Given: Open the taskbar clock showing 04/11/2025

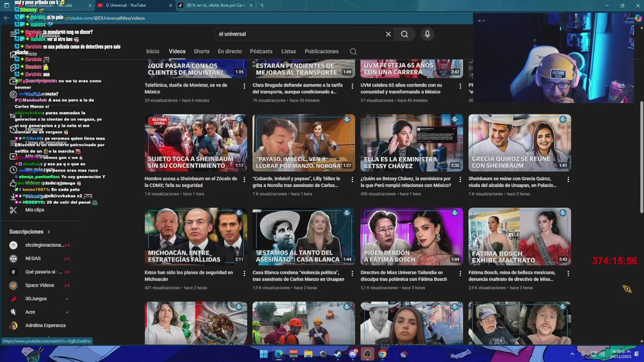Looking at the screenshot, I should (620, 354).
